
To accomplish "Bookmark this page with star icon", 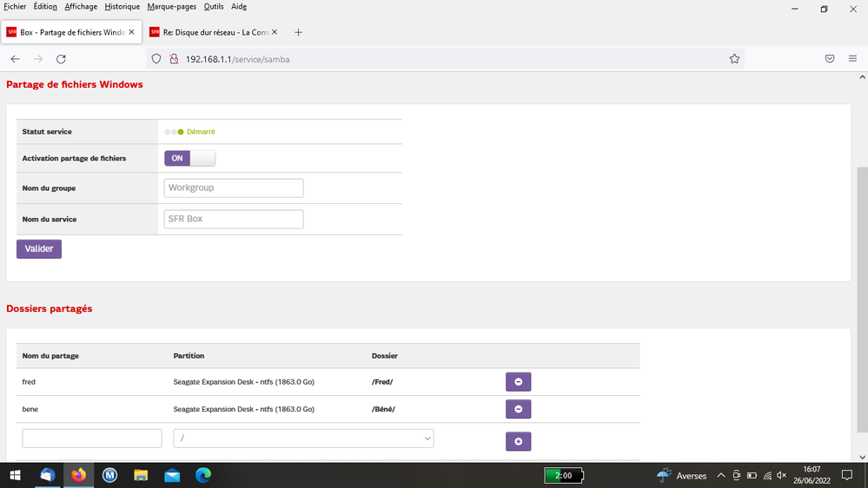I will [x=734, y=59].
